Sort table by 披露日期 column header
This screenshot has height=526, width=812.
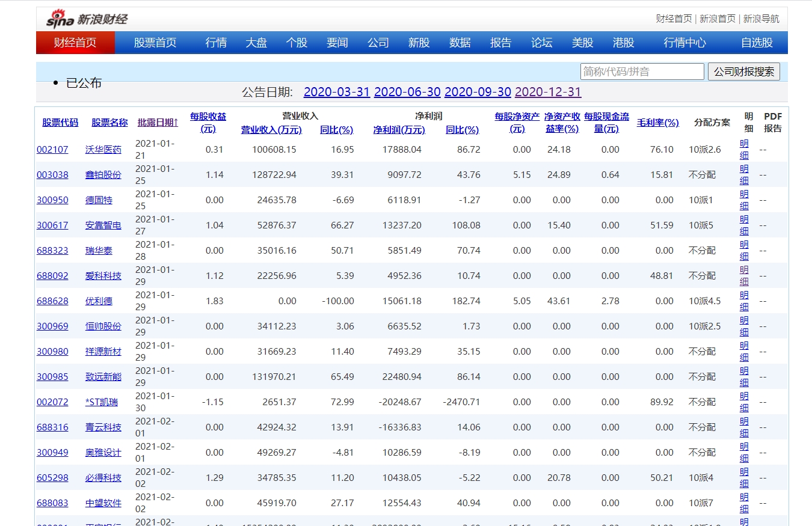tap(158, 123)
